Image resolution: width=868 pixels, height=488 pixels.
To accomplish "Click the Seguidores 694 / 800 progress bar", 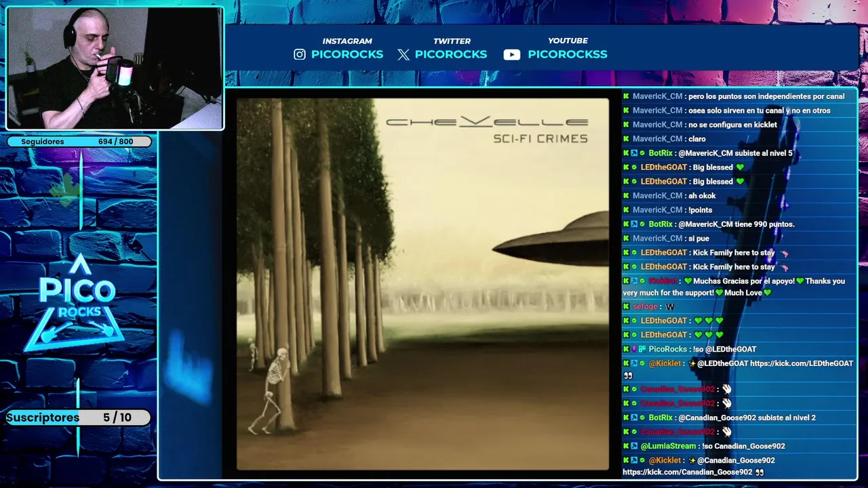I will [79, 142].
